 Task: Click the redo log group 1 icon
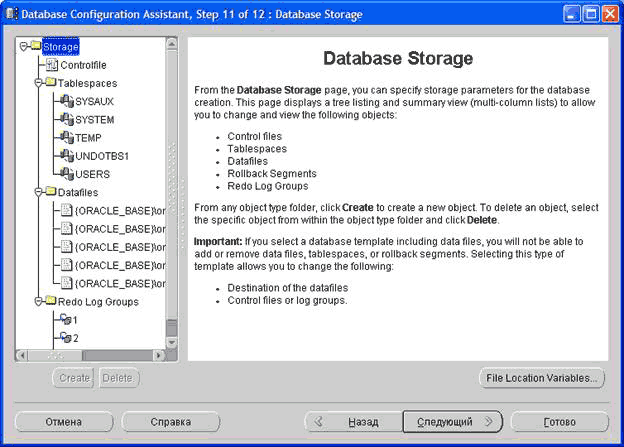click(66, 319)
